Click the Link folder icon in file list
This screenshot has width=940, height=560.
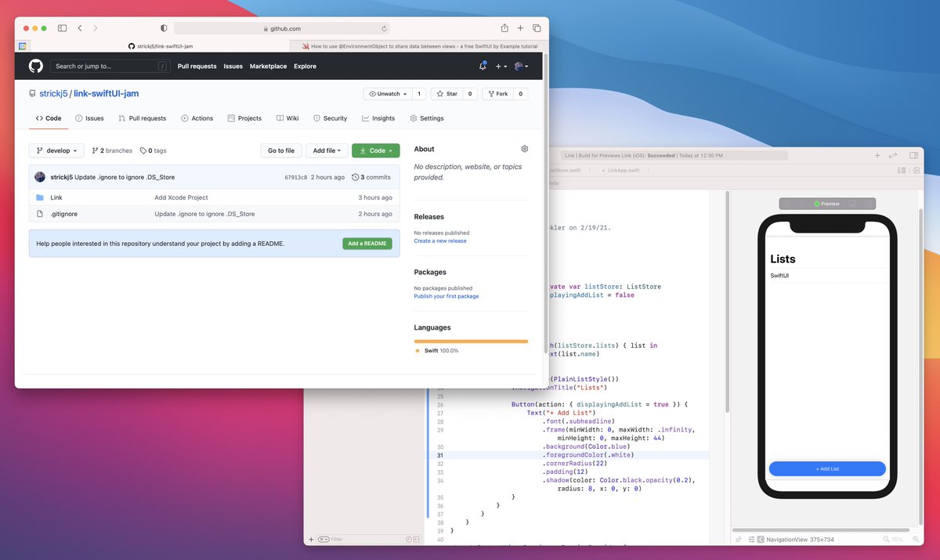(40, 197)
